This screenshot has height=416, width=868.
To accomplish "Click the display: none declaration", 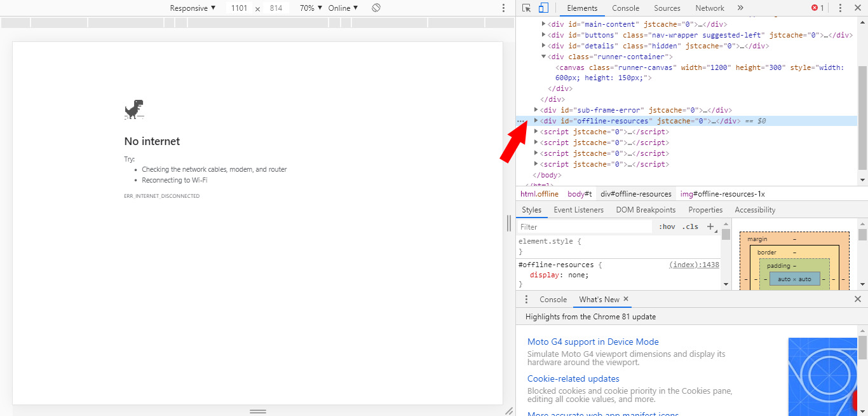I will point(559,275).
